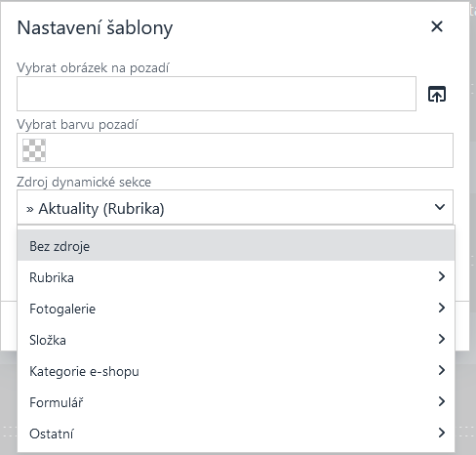Select the Kategorie e-shopu option
Screen dimensions: 476x455
coord(236,371)
